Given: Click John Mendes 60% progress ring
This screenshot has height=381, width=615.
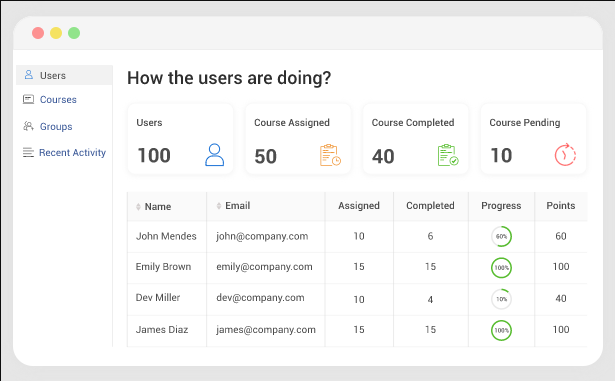Looking at the screenshot, I should pyautogui.click(x=501, y=236).
